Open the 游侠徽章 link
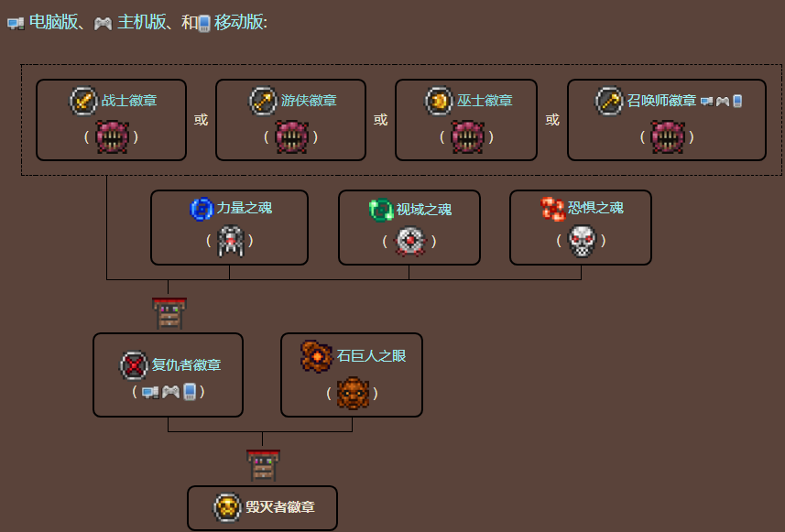 pos(309,101)
